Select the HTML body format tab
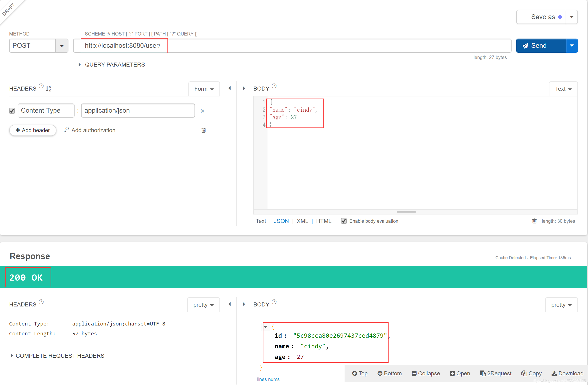The width and height of the screenshot is (588, 385). click(x=323, y=221)
